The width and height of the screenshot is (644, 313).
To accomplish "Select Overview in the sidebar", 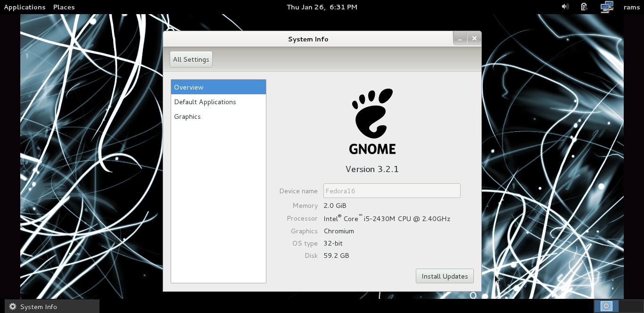I will click(218, 87).
